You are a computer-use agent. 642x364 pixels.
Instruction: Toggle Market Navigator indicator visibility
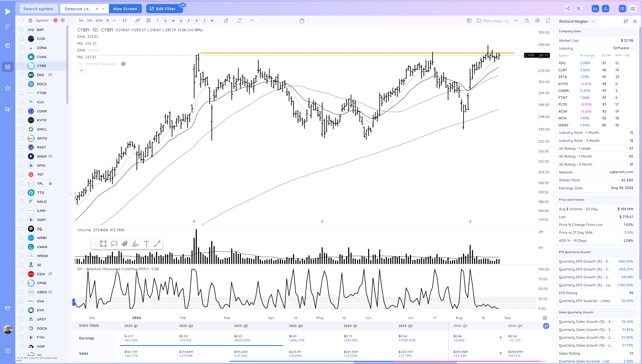pos(123,64)
